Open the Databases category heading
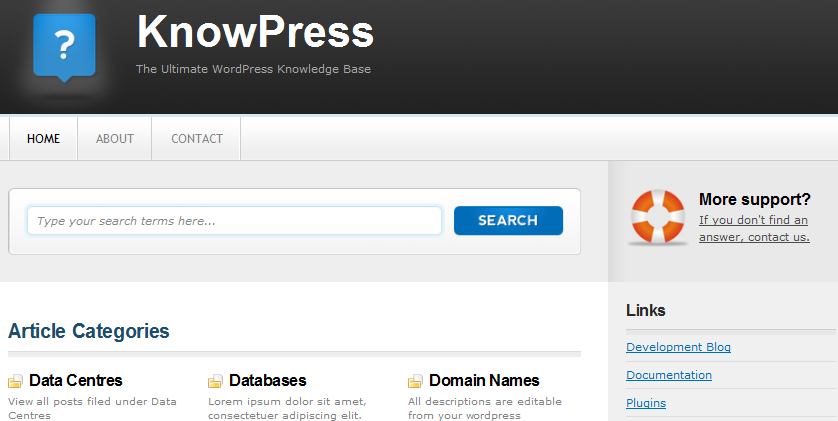The width and height of the screenshot is (838, 421). coord(268,380)
